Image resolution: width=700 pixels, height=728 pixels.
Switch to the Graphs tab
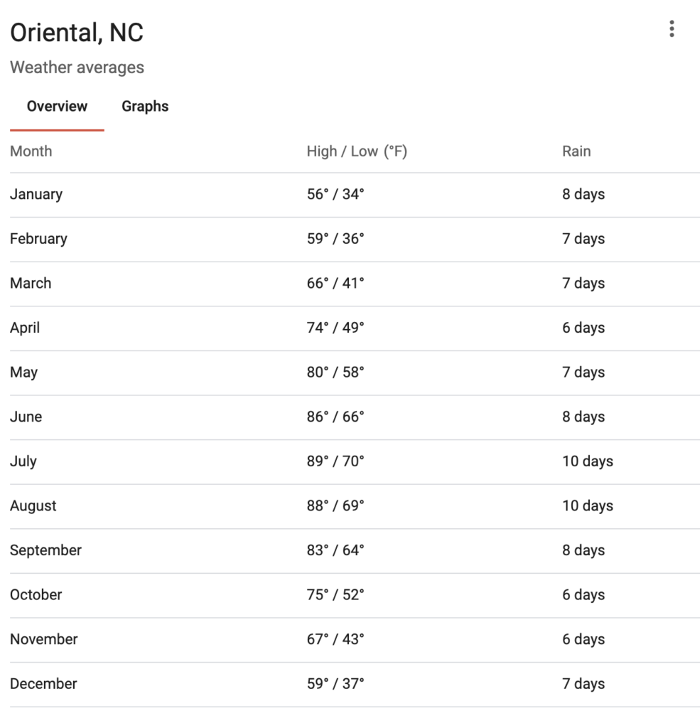click(x=145, y=107)
